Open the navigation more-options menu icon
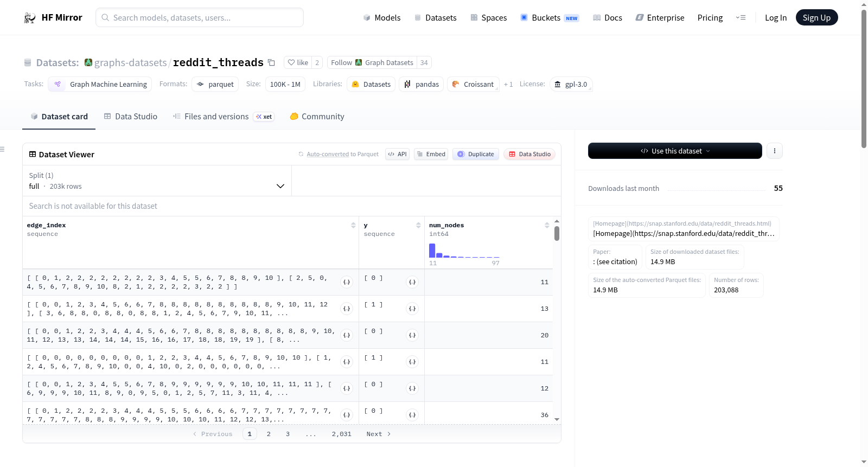 (x=741, y=18)
